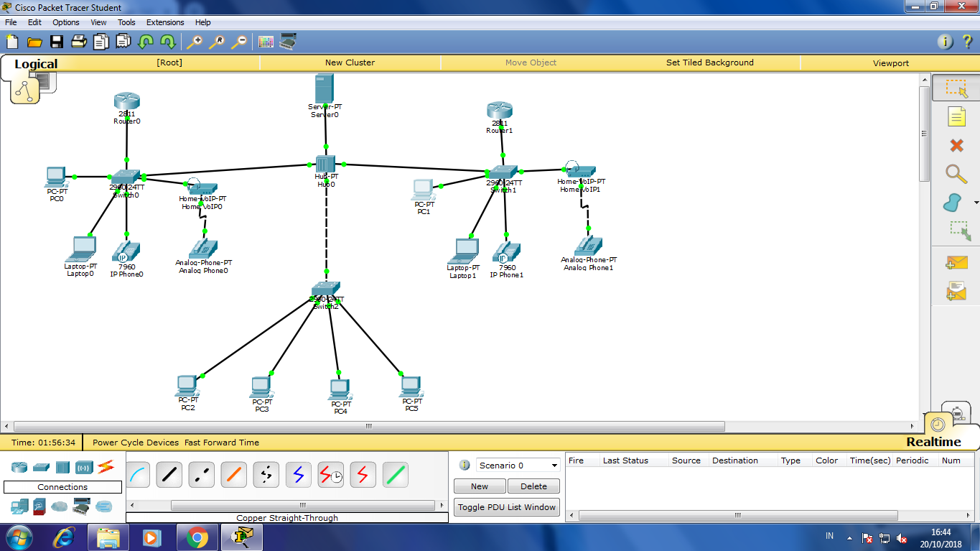Open the Scenario 0 dropdown
This screenshot has width=980, height=551.
tap(518, 466)
